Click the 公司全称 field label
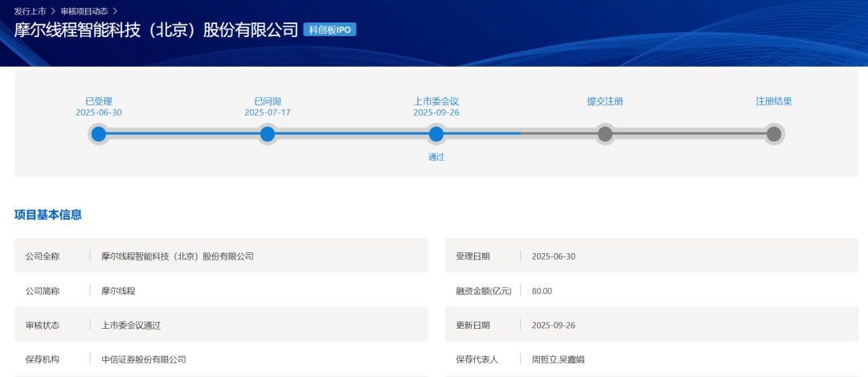The height and width of the screenshot is (377, 868). coord(42,256)
